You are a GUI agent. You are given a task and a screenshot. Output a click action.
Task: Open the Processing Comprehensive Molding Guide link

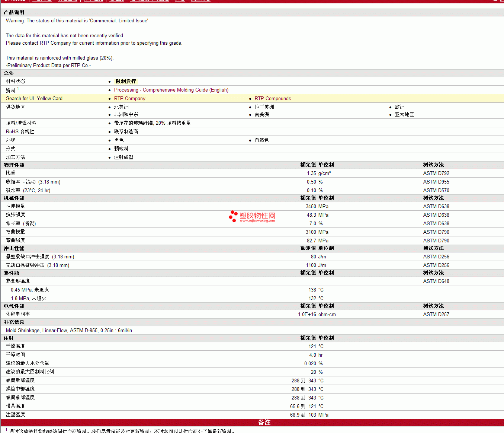[171, 90]
